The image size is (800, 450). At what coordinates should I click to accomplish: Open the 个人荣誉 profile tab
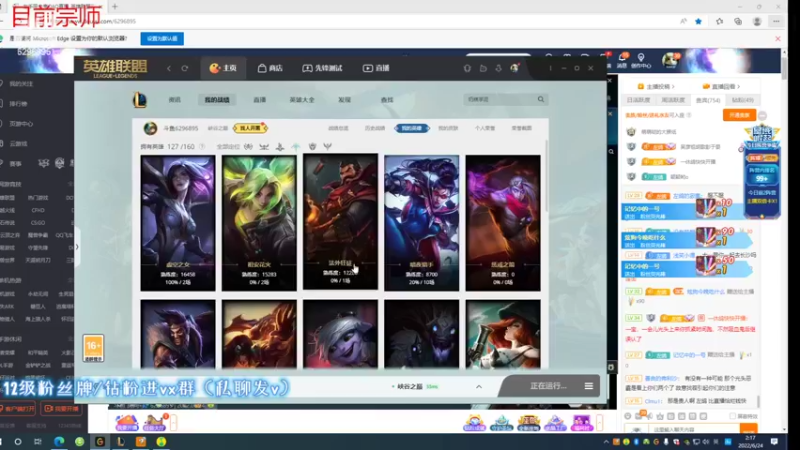[x=485, y=128]
